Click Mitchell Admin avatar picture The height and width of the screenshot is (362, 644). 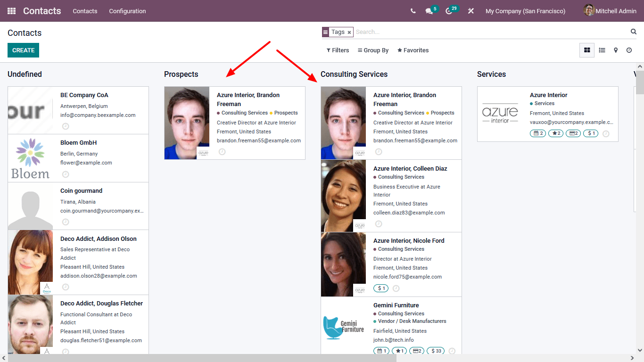(x=589, y=10)
